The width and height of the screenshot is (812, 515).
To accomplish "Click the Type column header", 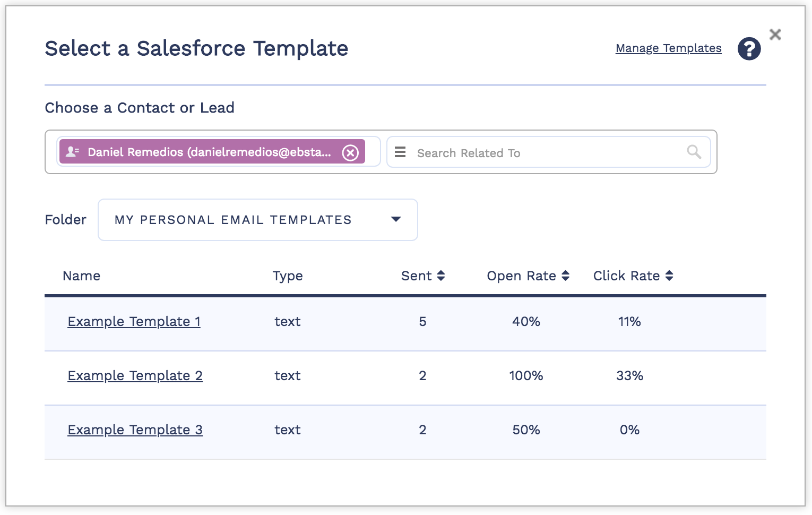I will (x=288, y=276).
